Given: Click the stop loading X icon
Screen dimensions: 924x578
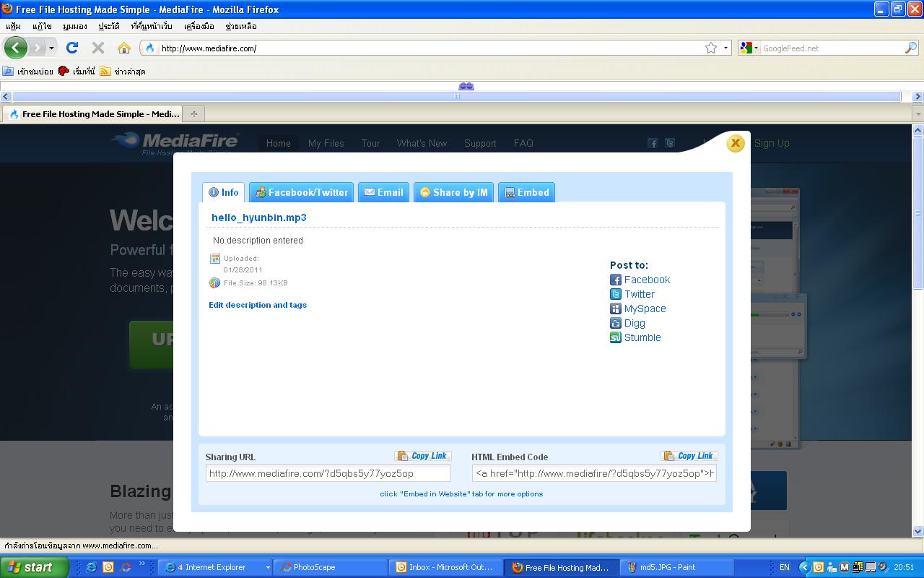Looking at the screenshot, I should point(98,48).
